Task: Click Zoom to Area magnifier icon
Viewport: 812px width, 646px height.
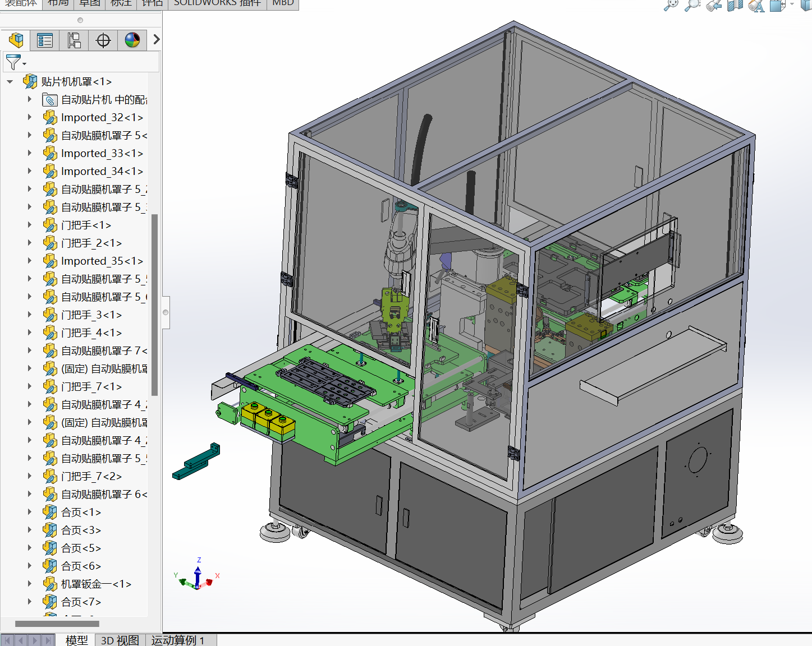Action: click(692, 5)
